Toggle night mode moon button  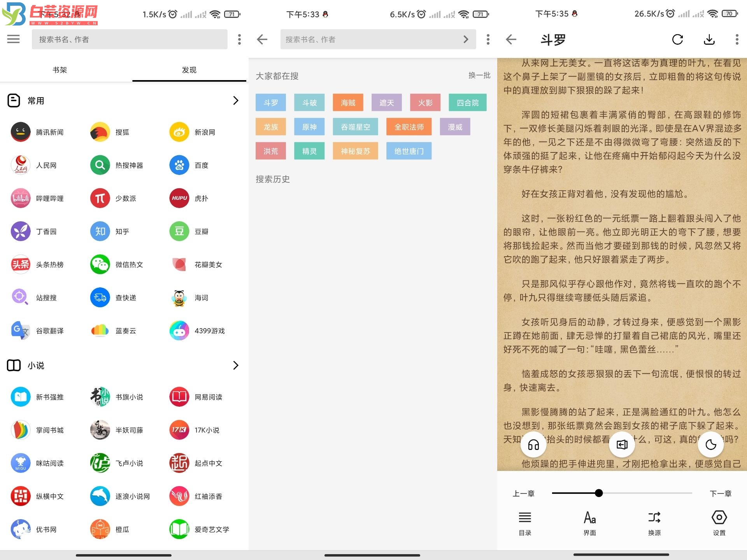(x=711, y=444)
